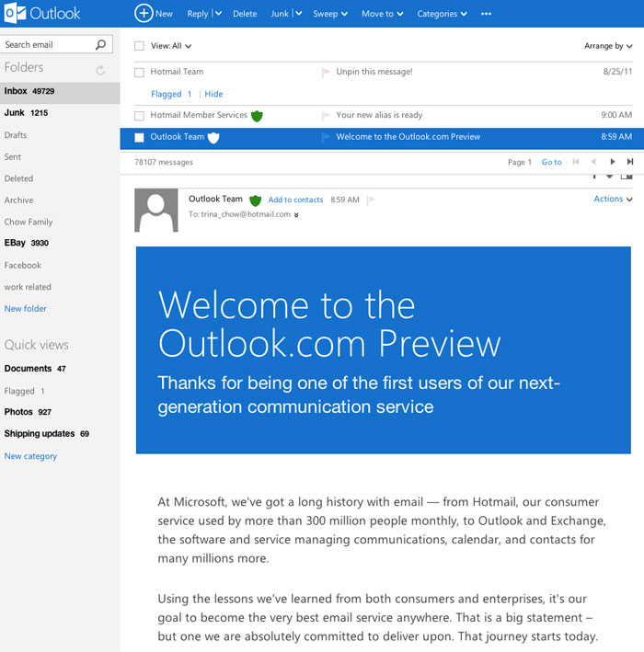
Task: Click the Add to contacts link
Action: coord(295,200)
